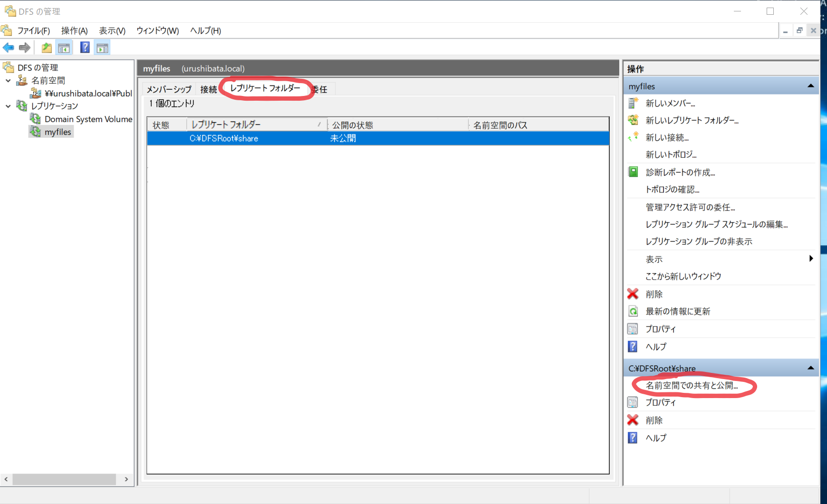Minimize the DFS の管理 window
Image resolution: width=827 pixels, height=504 pixels.
coord(738,11)
